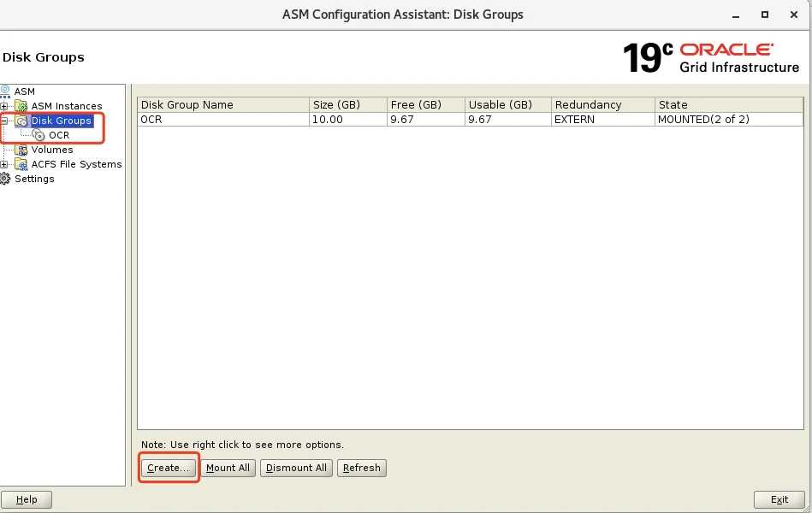Expand the ASM Instances tree node
The image size is (812, 513).
[x=4, y=106]
